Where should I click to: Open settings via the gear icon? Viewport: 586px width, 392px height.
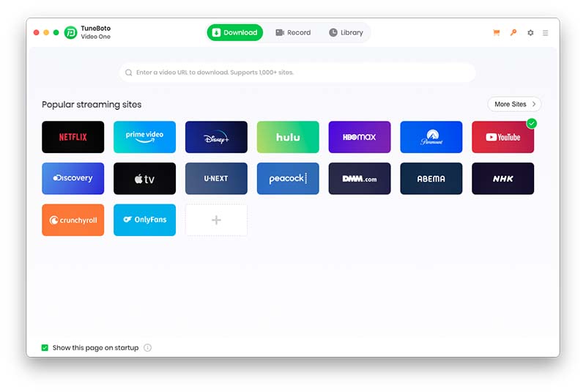(x=530, y=32)
